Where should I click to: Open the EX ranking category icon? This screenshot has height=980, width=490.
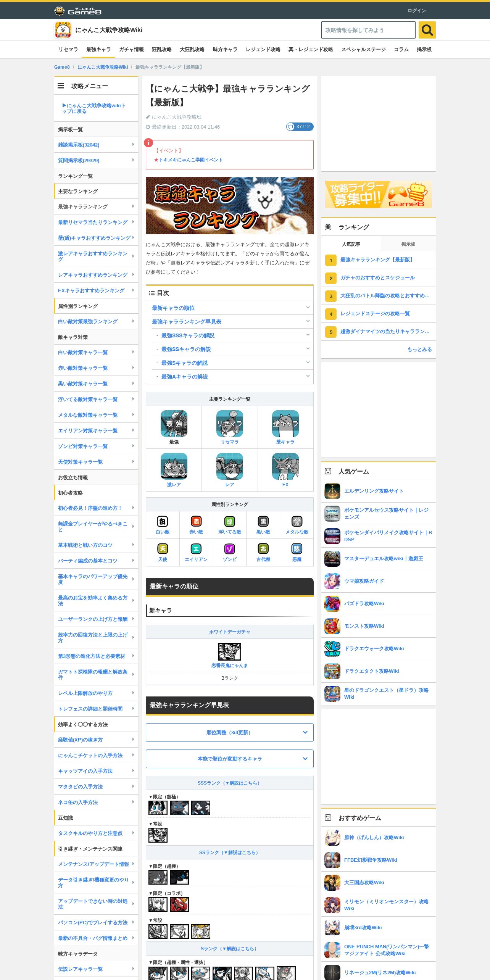[285, 466]
